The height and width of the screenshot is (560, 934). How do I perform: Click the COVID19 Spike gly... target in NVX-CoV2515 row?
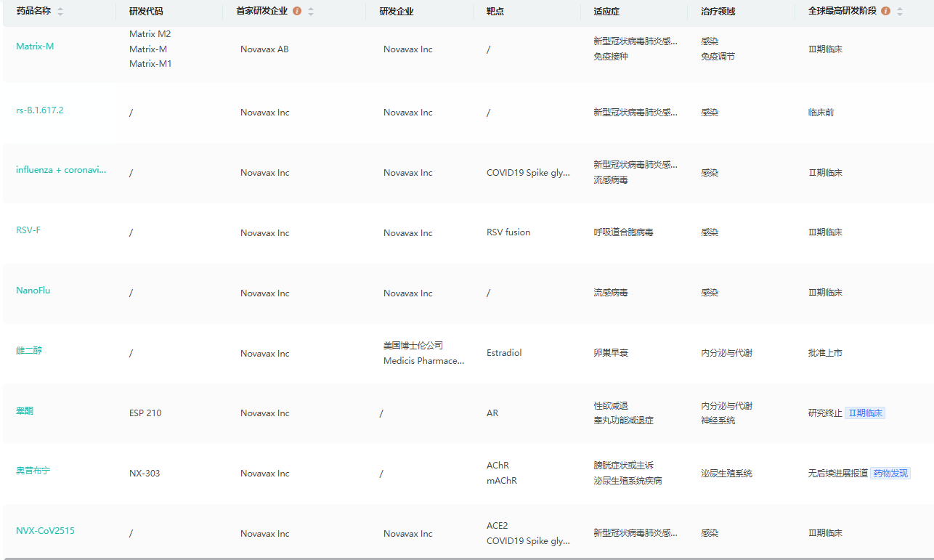[528, 541]
